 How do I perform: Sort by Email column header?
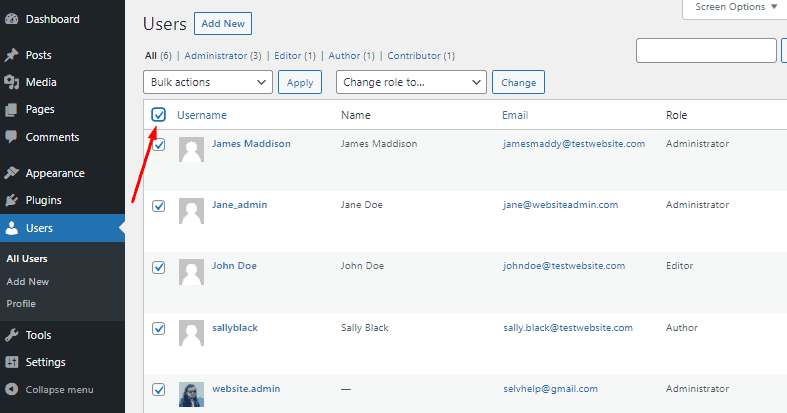click(x=515, y=115)
